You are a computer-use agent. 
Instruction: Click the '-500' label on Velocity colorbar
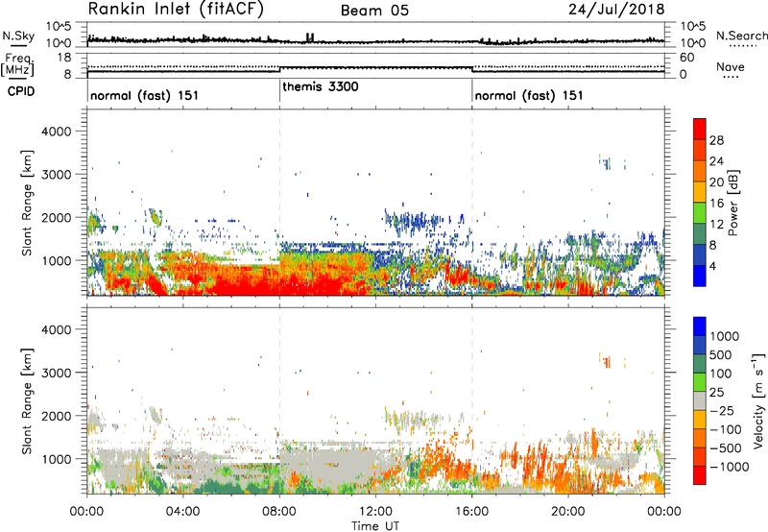726,447
